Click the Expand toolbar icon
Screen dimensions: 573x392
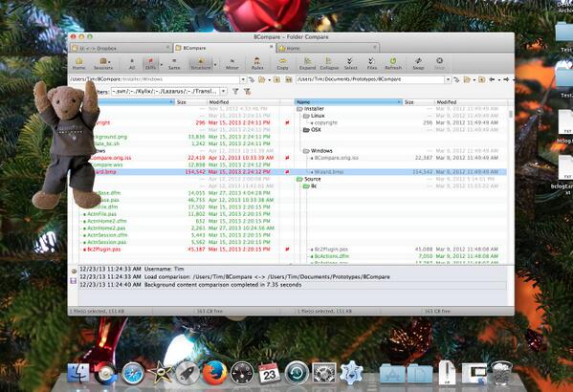point(307,63)
